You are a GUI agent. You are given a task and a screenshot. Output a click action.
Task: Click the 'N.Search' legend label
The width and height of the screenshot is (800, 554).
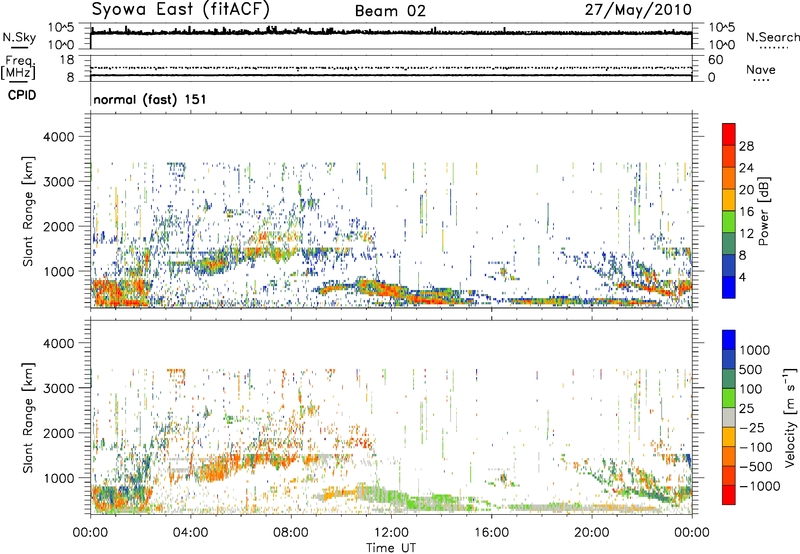772,37
